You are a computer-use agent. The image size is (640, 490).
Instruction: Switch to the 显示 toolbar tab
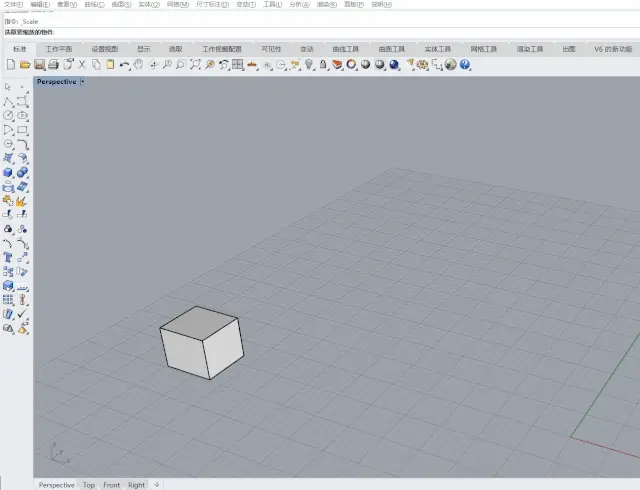coord(144,49)
